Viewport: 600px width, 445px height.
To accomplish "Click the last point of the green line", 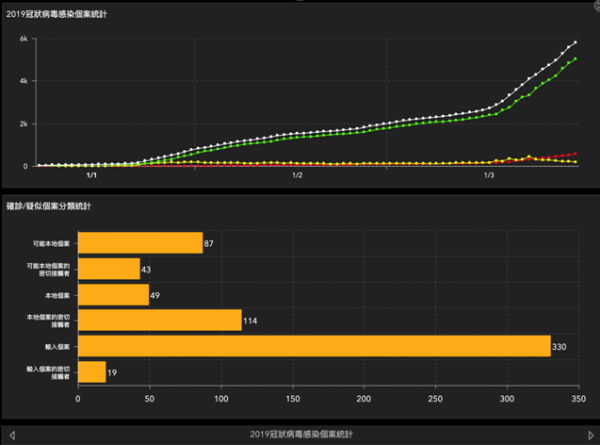I will pyautogui.click(x=575, y=59).
